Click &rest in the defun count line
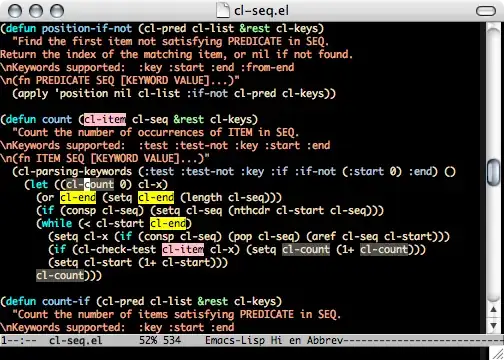This screenshot has width=504, height=360. [x=189, y=120]
